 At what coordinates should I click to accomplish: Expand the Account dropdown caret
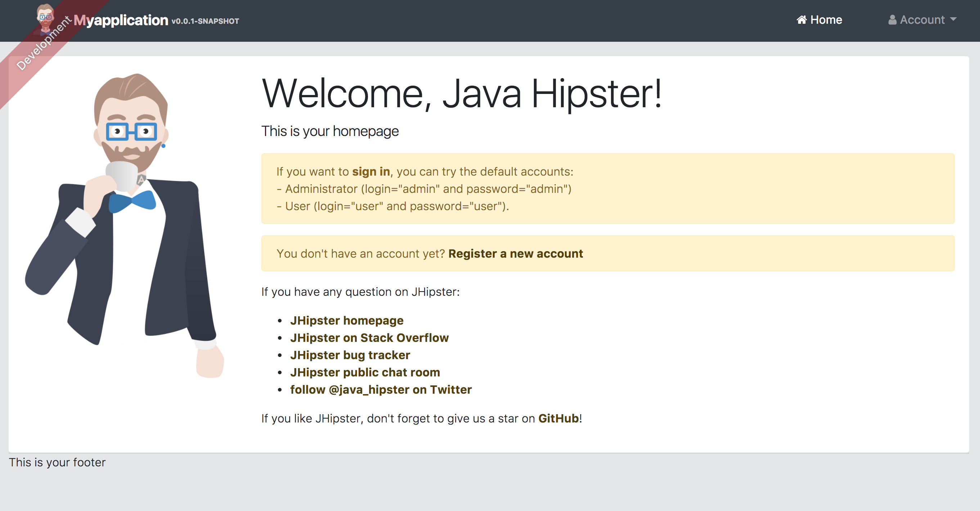pos(953,19)
